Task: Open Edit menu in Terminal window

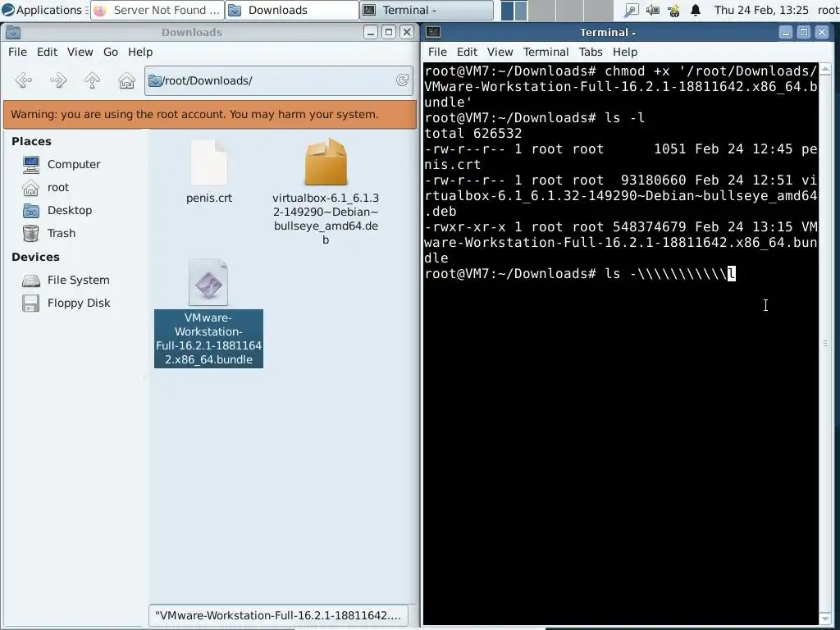Action: coord(467,52)
